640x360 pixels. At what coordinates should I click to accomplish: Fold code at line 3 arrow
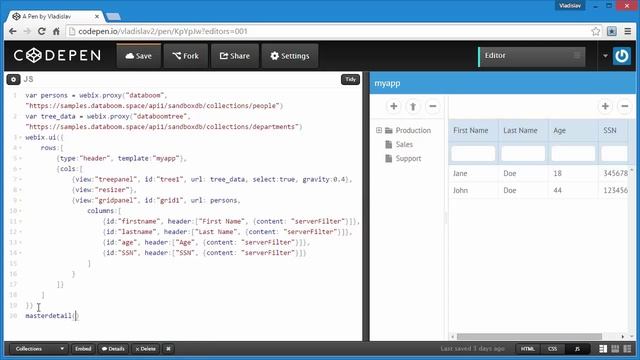[x=20, y=138]
